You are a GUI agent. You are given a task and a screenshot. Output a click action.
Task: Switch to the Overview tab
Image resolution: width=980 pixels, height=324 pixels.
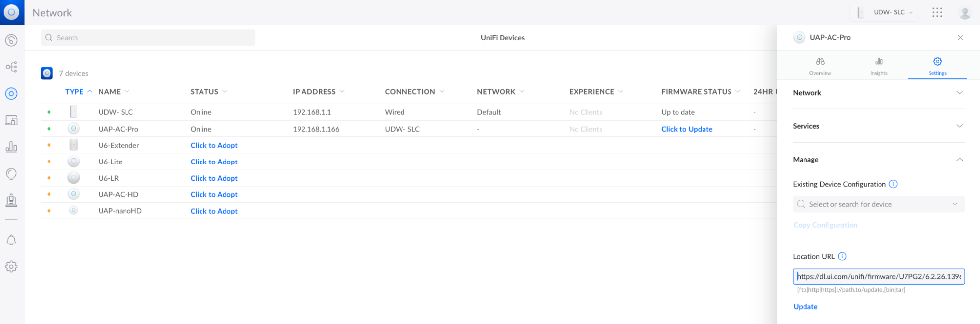click(x=820, y=66)
